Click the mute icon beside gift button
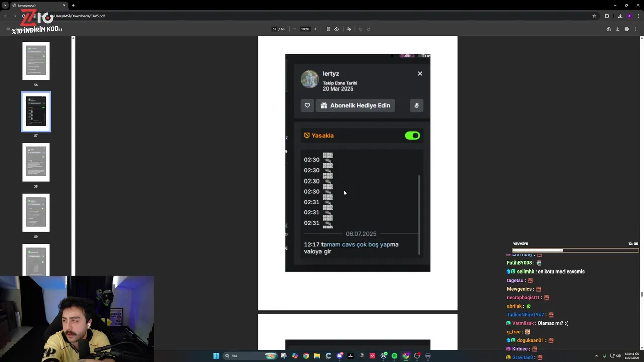Image resolution: width=644 pixels, height=362 pixels. [x=416, y=105]
